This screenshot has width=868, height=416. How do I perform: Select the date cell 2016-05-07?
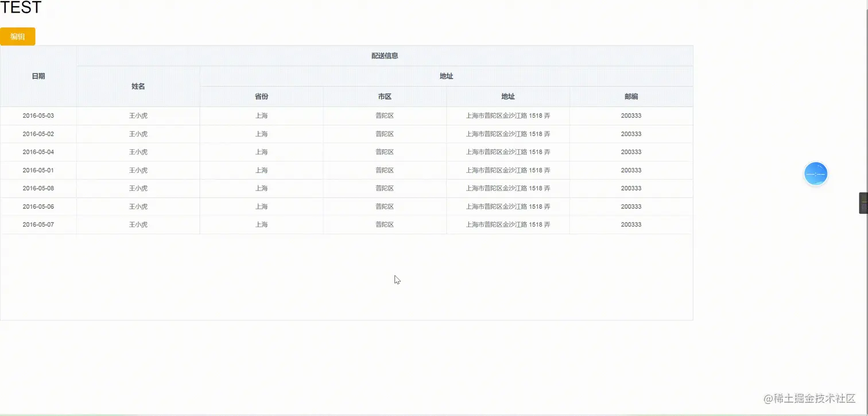(x=38, y=224)
